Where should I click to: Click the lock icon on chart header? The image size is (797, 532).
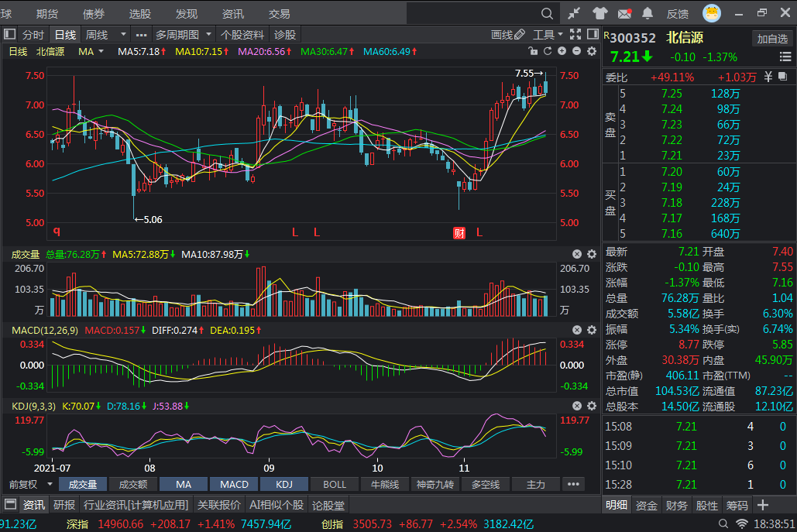point(532,51)
